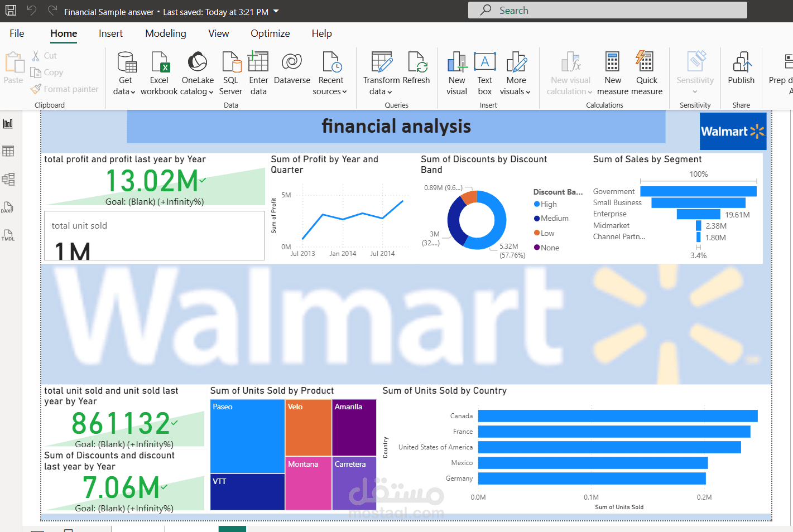Click the Medium legend item

(551, 218)
